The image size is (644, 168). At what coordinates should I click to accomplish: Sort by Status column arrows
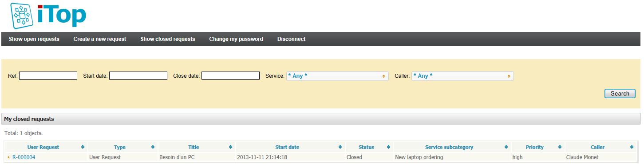pyautogui.click(x=389, y=147)
